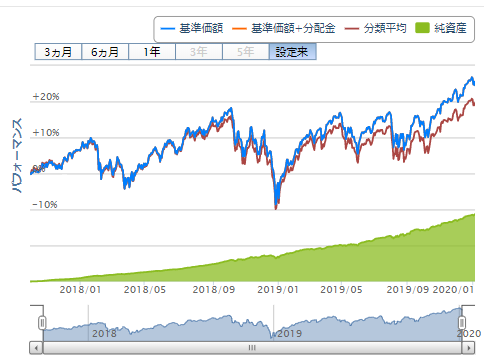Click the 2018 marker in navigator

(104, 333)
